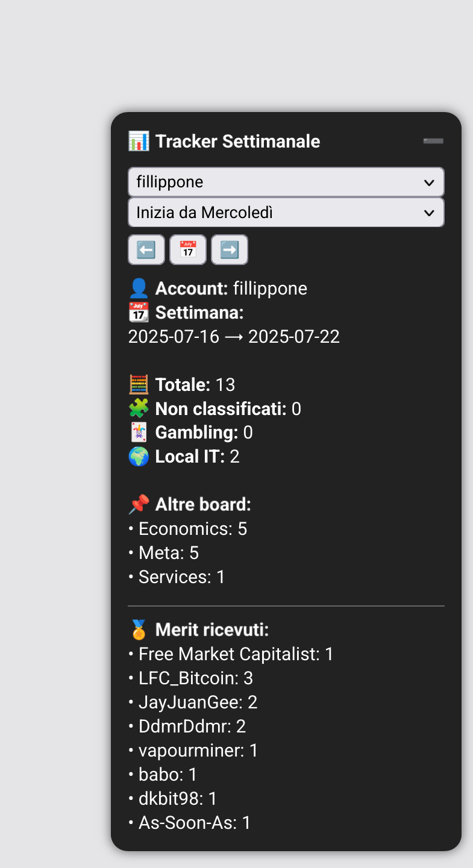
Task: Click the chevron arrow of the account selector
Action: coord(429,183)
